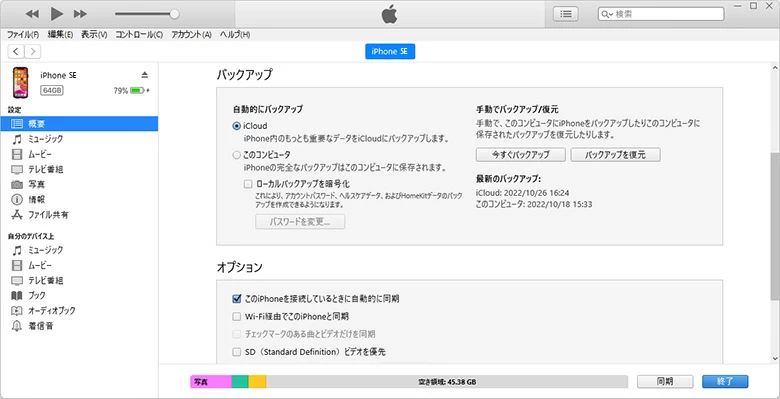Viewport: 780px width, 399px height.
Task: Click the search magnifier dropdown icon
Action: [x=607, y=14]
